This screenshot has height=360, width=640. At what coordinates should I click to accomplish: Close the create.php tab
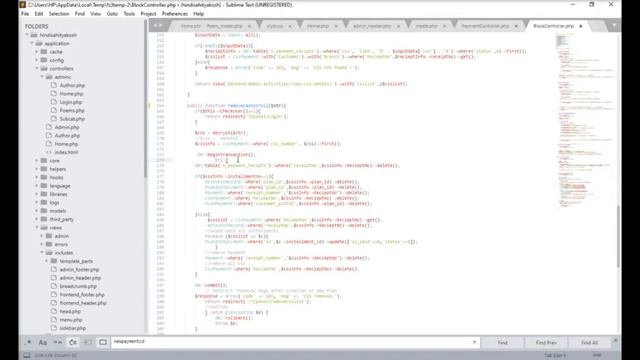[444, 26]
